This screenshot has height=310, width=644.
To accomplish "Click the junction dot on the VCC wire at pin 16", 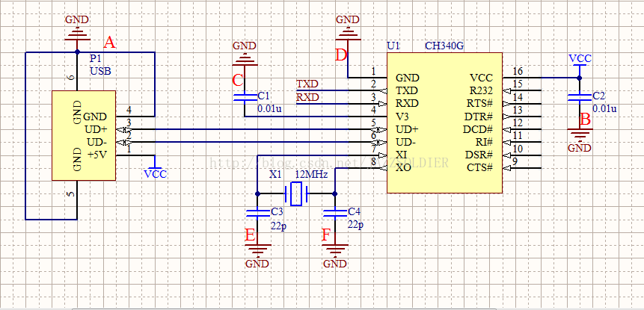I will pyautogui.click(x=580, y=78).
